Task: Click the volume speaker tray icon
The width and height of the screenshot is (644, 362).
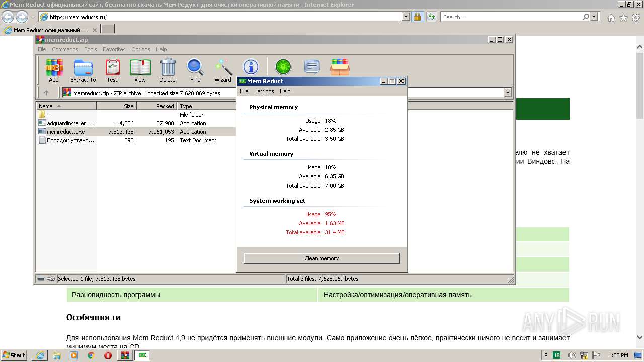Action: coord(572,355)
